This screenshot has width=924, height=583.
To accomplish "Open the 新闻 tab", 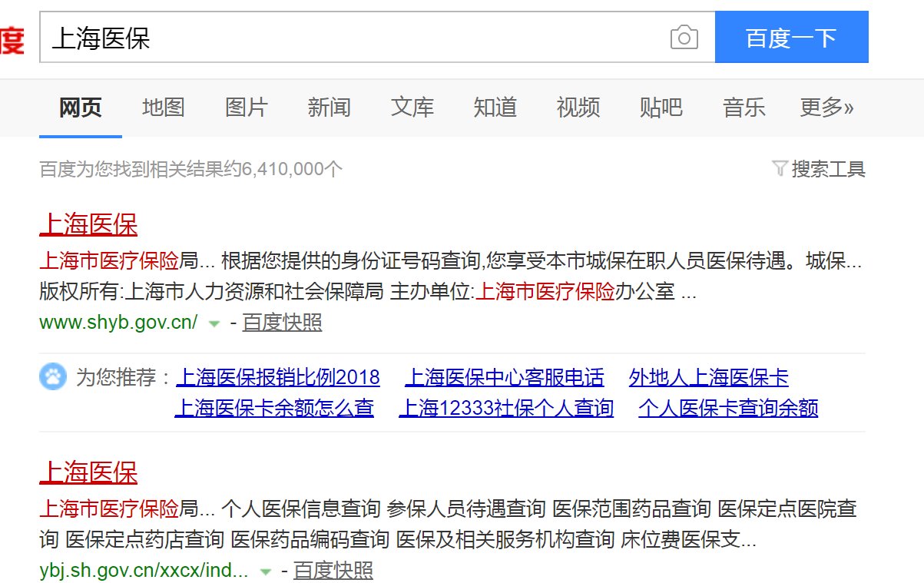I will [x=329, y=108].
